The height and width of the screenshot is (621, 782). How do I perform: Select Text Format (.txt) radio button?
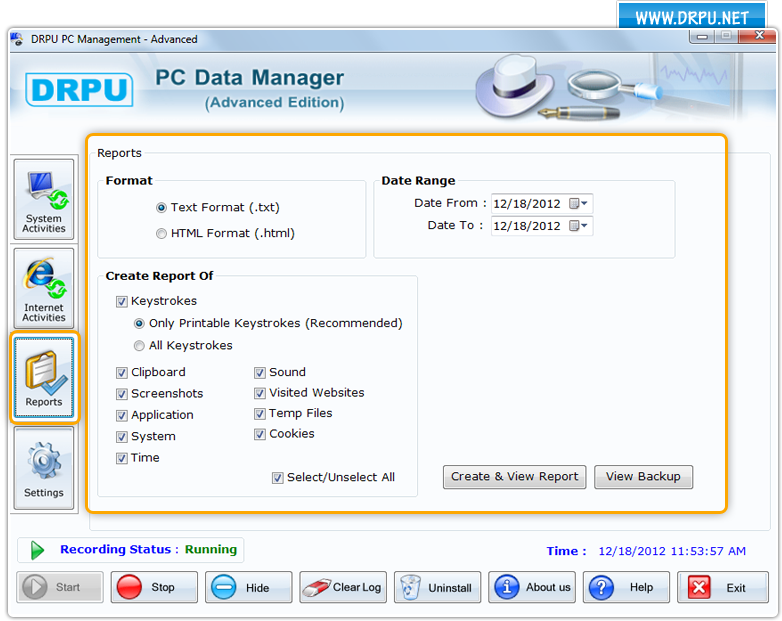[x=161, y=207]
